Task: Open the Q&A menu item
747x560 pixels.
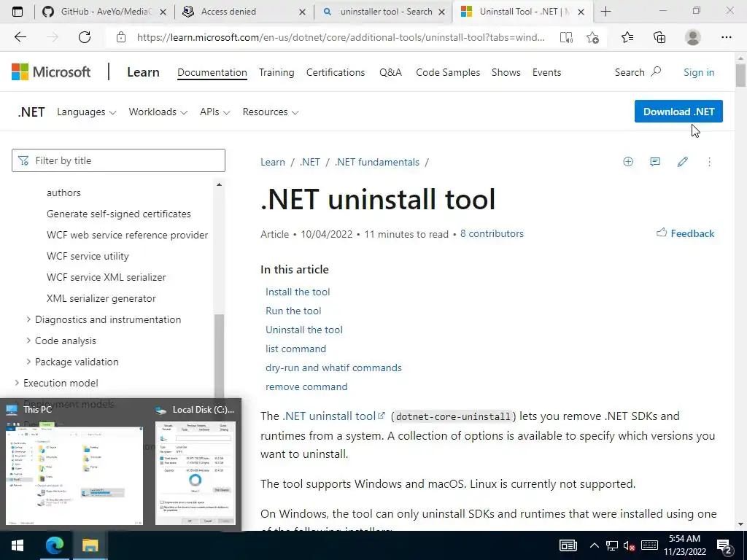Action: [391, 72]
